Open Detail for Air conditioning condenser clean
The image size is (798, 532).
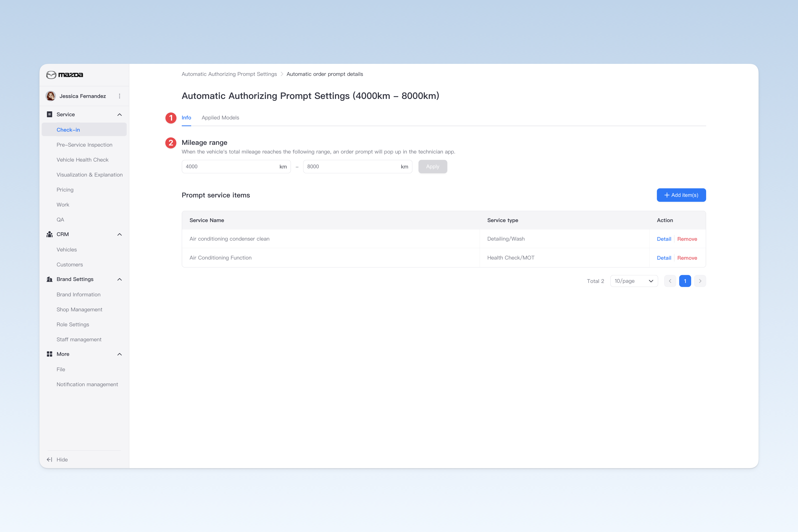(x=664, y=239)
